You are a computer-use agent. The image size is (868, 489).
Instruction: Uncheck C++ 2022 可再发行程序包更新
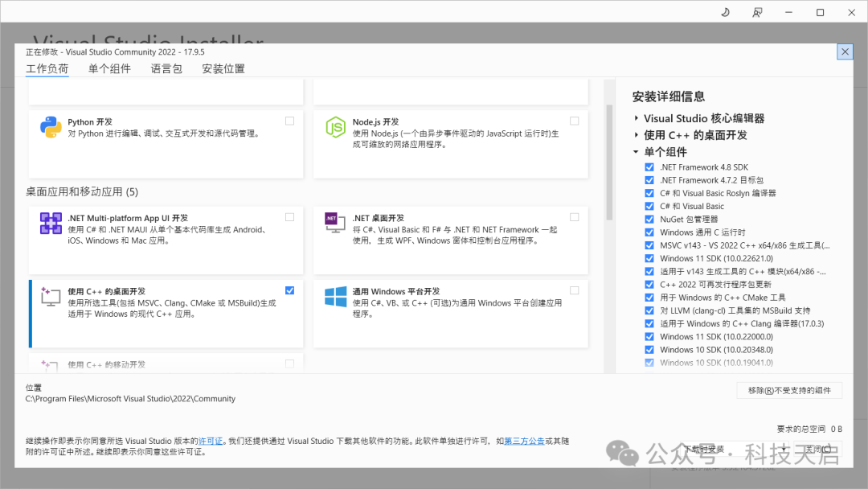(x=649, y=285)
